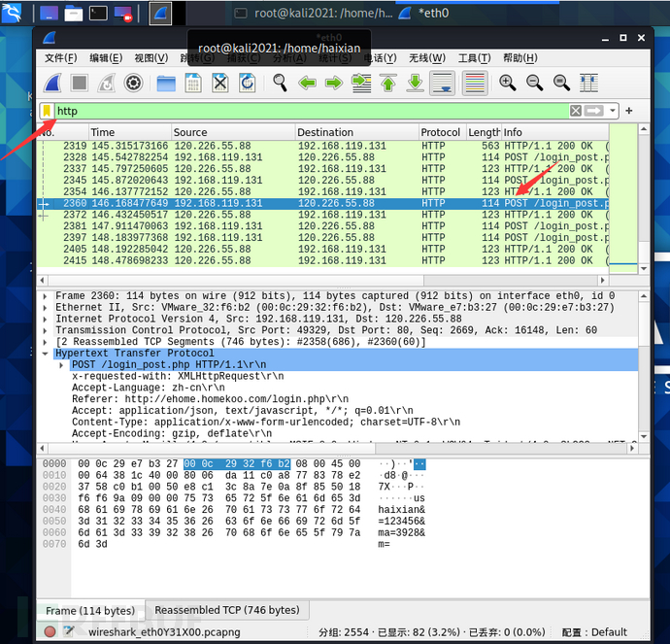
Task: Open capture options gear icon
Action: (133, 83)
